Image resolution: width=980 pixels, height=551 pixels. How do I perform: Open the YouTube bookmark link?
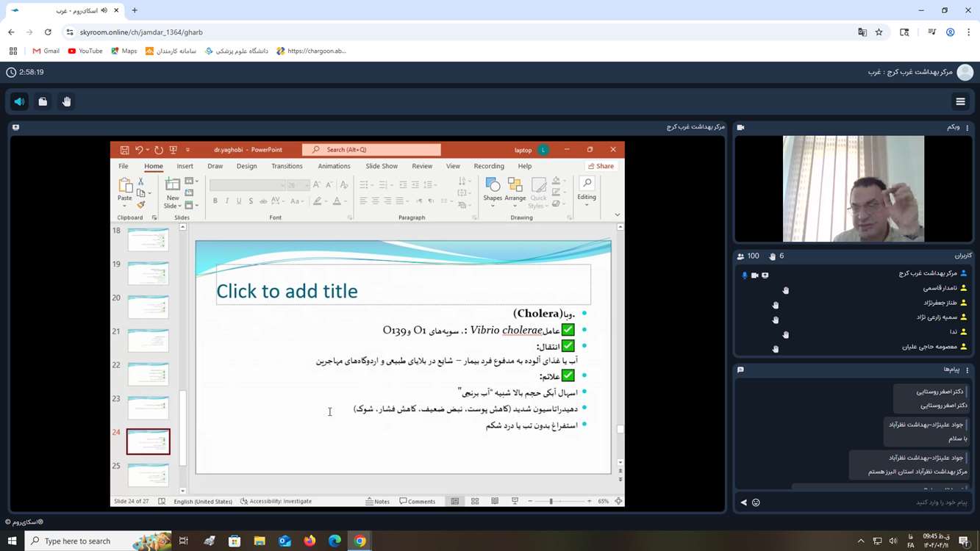pos(85,51)
